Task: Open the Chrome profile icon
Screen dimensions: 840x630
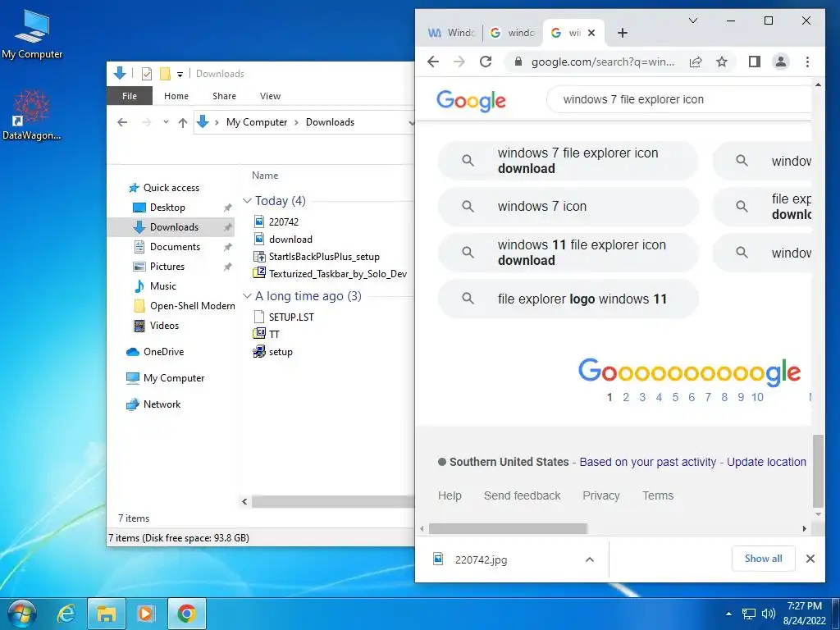Action: (781, 62)
